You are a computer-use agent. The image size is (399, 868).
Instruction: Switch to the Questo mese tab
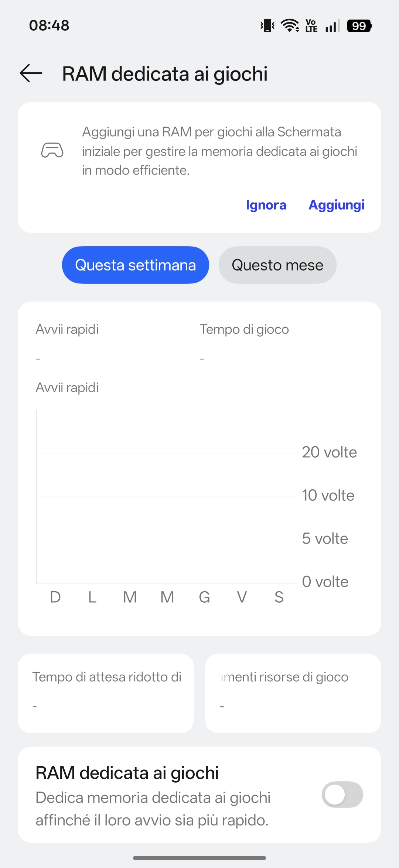(x=277, y=265)
